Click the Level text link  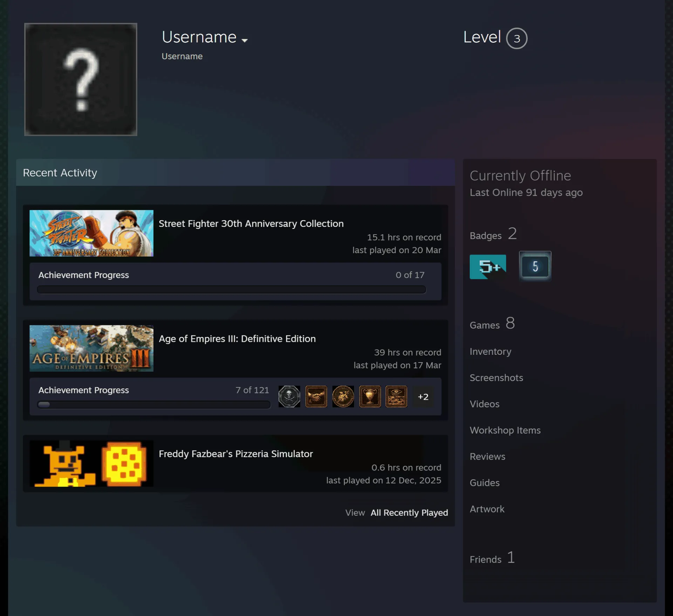[482, 37]
